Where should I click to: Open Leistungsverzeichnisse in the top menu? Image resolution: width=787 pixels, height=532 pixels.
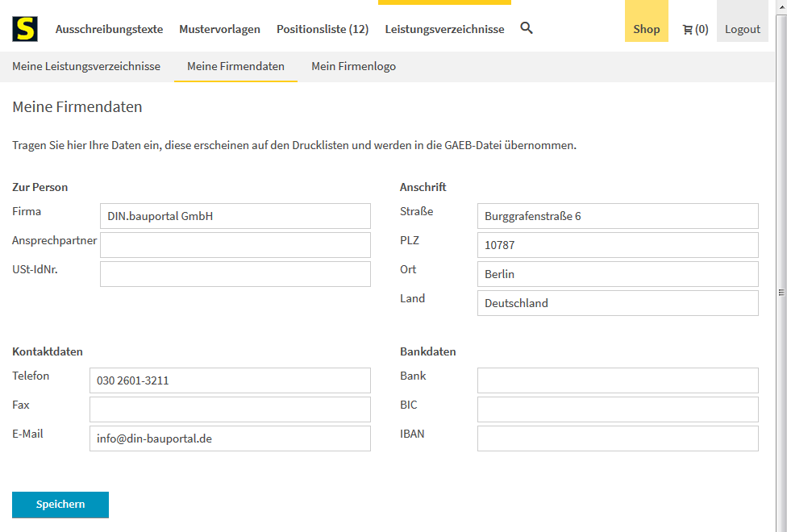[443, 28]
